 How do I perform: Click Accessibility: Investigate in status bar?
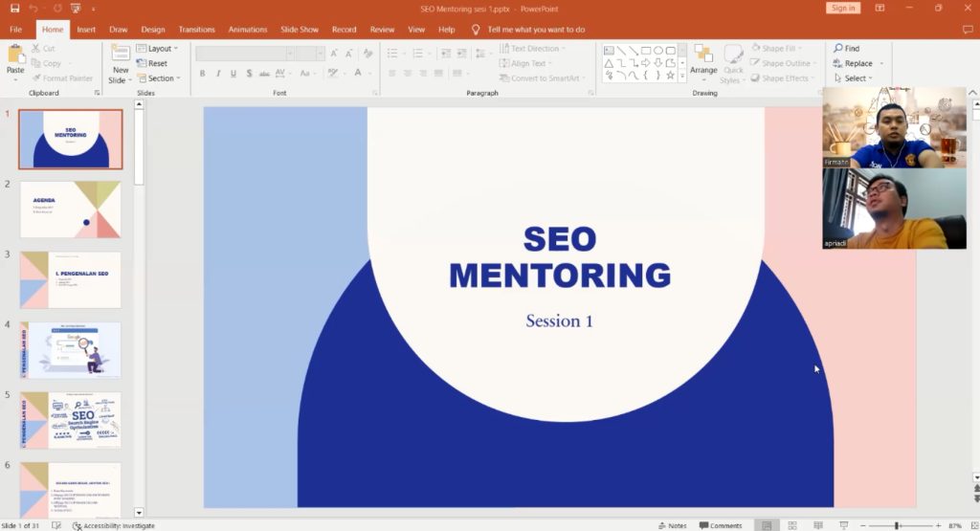coord(114,525)
